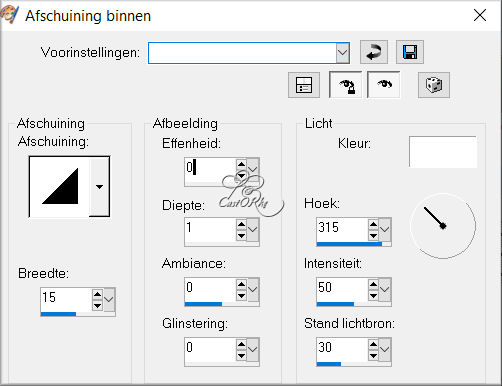Toggle the preview lock eye icon

(345, 85)
